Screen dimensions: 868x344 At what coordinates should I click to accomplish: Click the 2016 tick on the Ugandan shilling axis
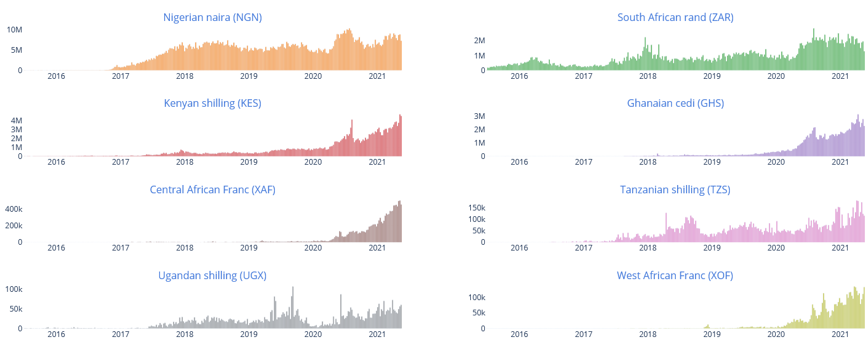[57, 334]
